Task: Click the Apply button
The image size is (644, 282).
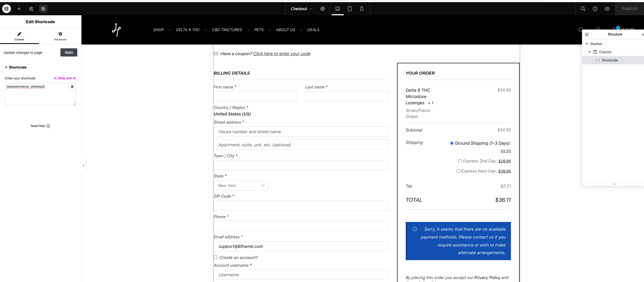Action: point(69,52)
